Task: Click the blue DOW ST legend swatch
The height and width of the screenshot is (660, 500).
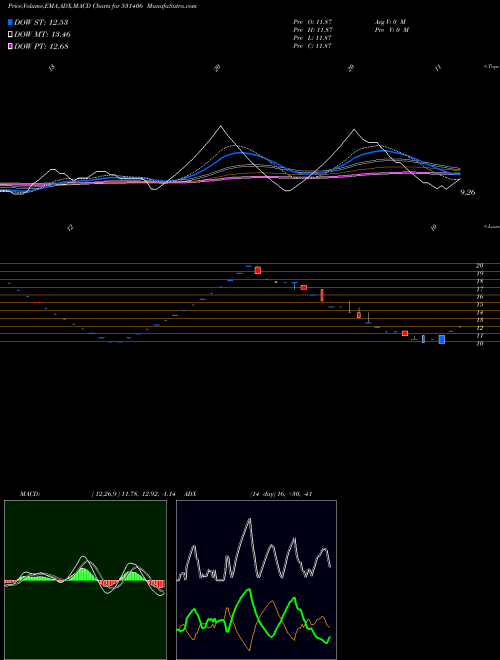Action: (11, 22)
